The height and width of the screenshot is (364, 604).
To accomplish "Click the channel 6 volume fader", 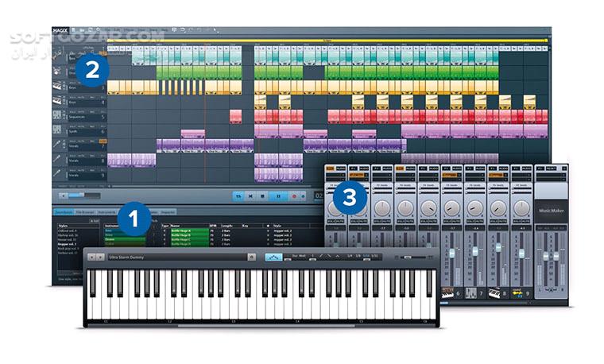I will (x=452, y=253).
